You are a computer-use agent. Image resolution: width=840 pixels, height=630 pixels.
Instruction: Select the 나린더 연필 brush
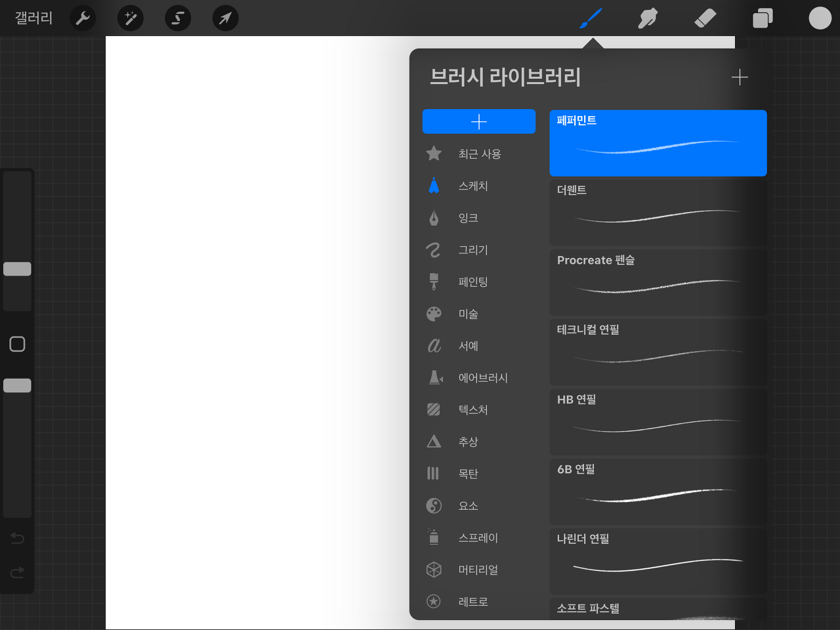coord(658,562)
